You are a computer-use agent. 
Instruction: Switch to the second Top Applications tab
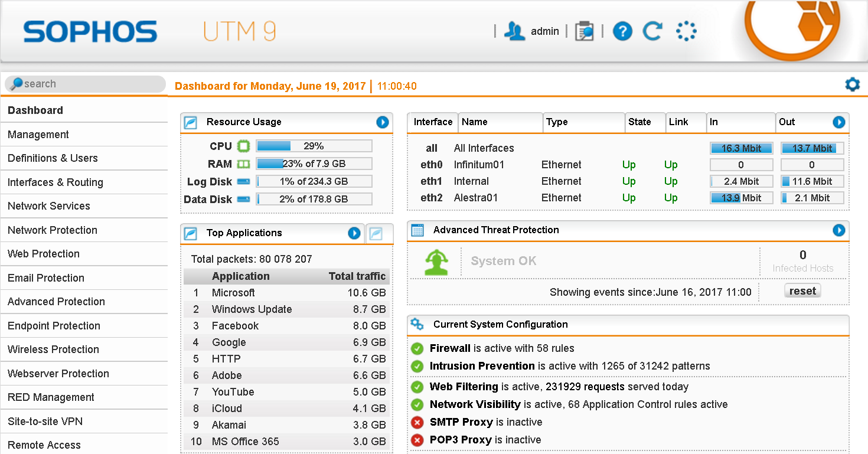coord(378,234)
